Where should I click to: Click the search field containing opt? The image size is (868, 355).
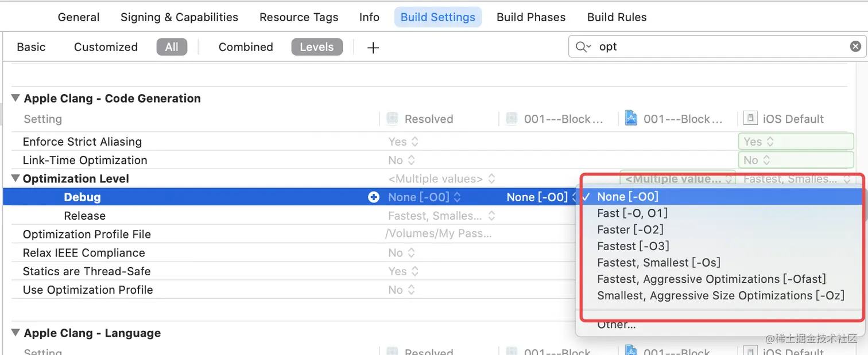(716, 46)
